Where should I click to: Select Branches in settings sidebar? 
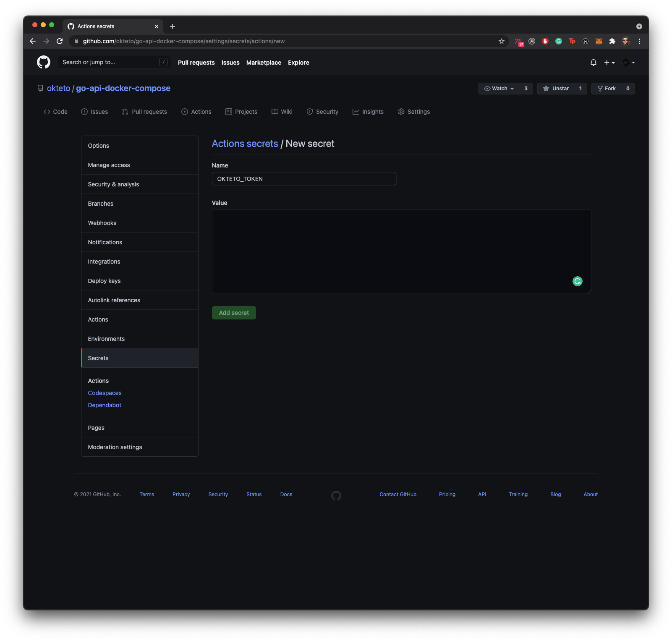140,204
